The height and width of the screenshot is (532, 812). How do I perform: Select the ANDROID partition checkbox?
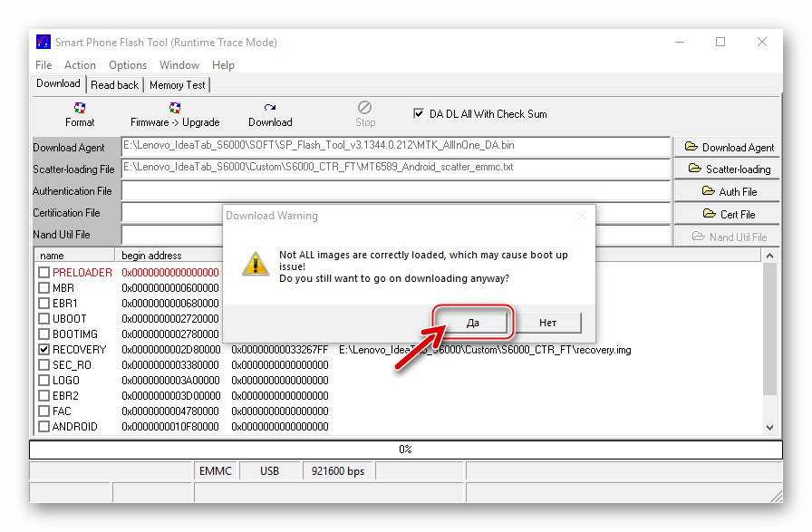point(43,426)
